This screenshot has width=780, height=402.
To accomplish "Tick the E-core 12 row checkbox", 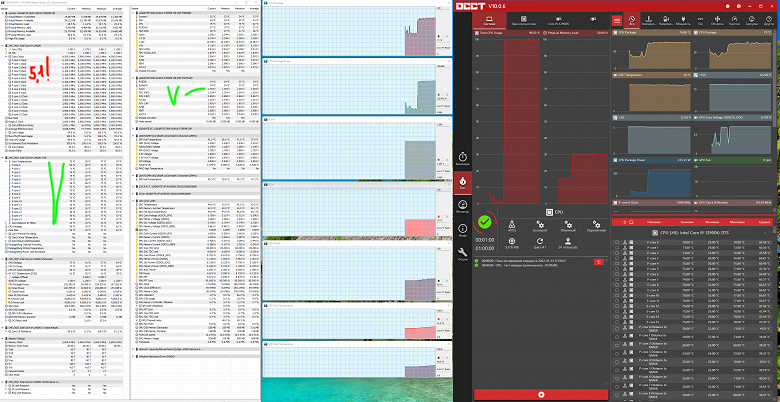I will click(617, 306).
